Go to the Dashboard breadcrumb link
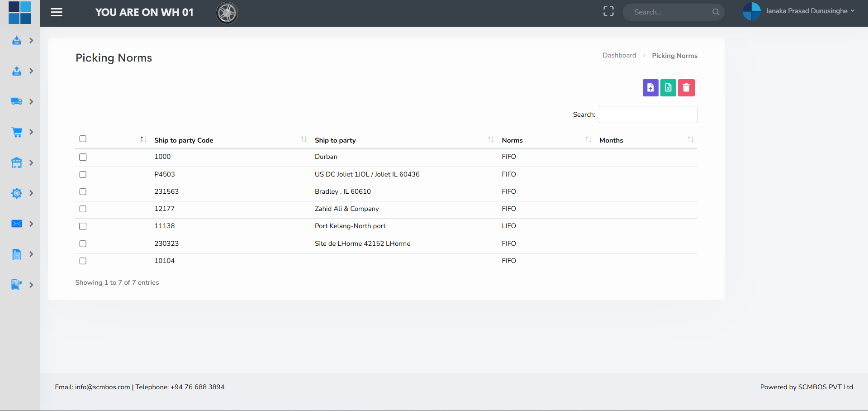 [619, 55]
